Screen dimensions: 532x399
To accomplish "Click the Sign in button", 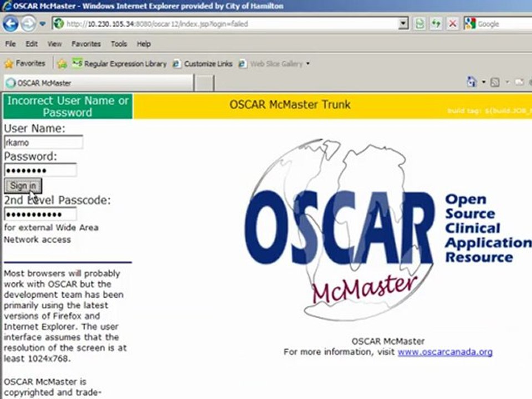I will click(23, 186).
